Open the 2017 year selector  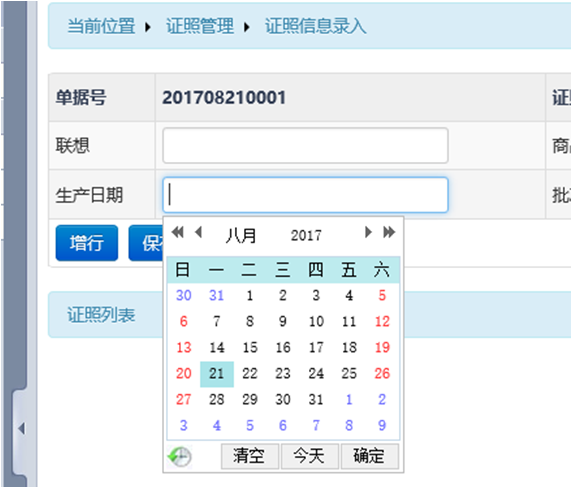[x=306, y=235]
